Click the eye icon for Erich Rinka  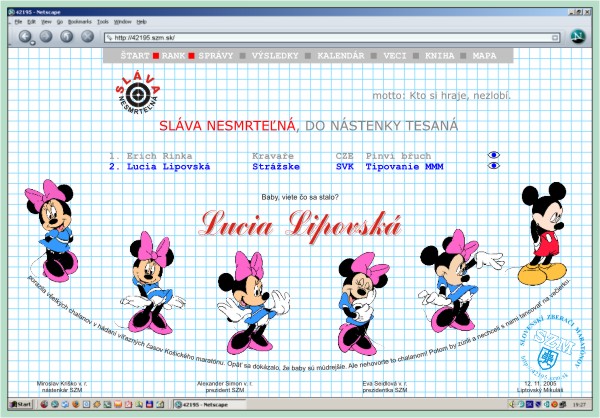click(x=494, y=155)
